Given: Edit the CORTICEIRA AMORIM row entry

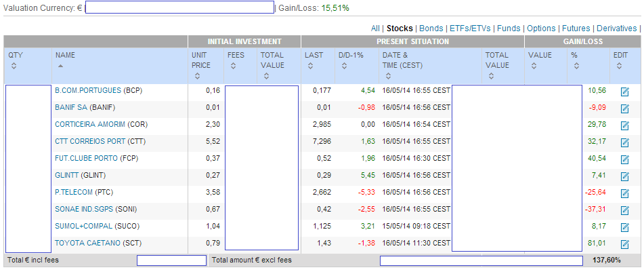Looking at the screenshot, I should tap(625, 125).
